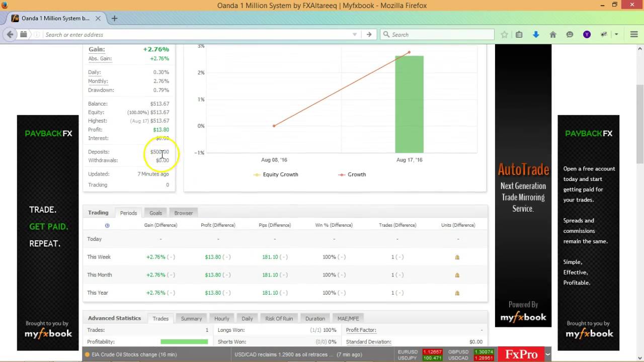Open the right PaybackFX ad banner
644x362 pixels.
coord(588,233)
